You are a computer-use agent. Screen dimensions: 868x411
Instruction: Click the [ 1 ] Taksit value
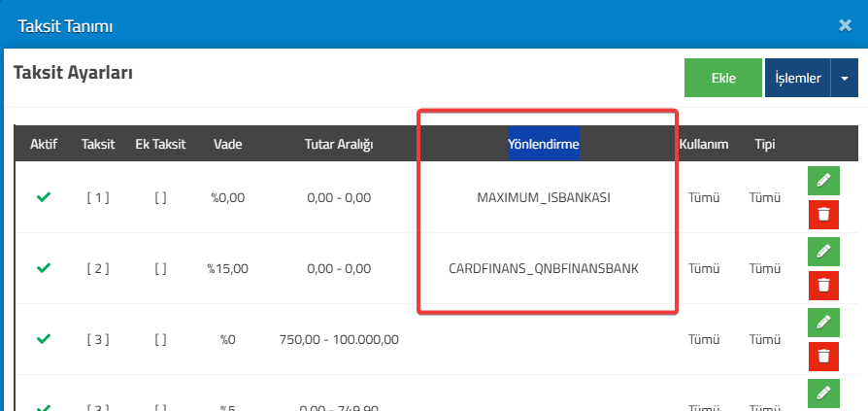[x=98, y=198]
